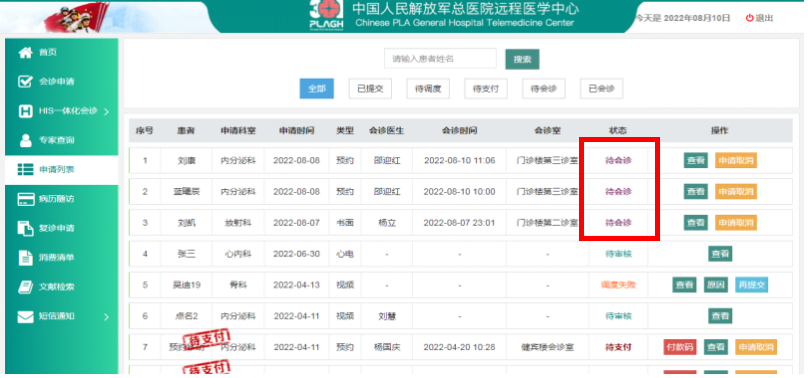The image size is (808, 378).
Task: Click 查看 in the 调度失败 row
Action: point(684,285)
